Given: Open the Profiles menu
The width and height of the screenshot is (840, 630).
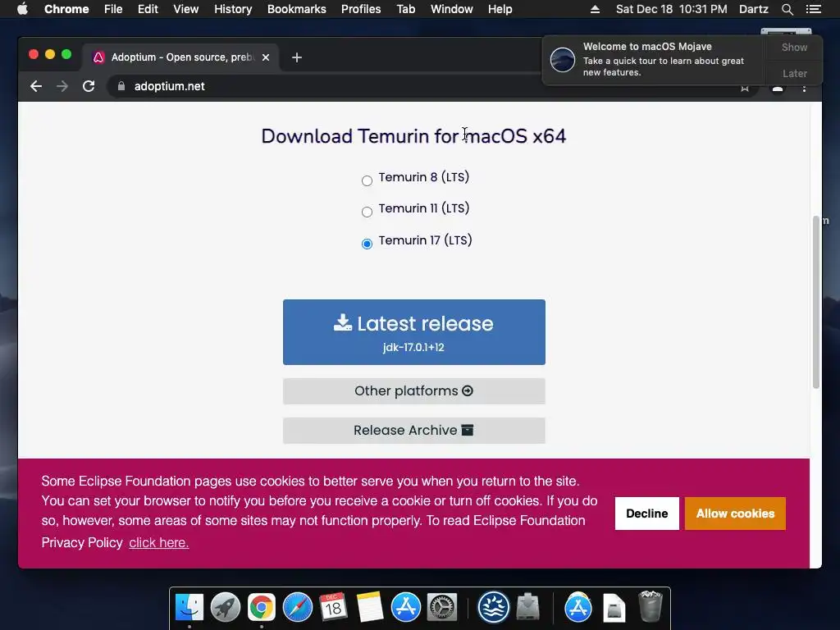Looking at the screenshot, I should pyautogui.click(x=361, y=9).
